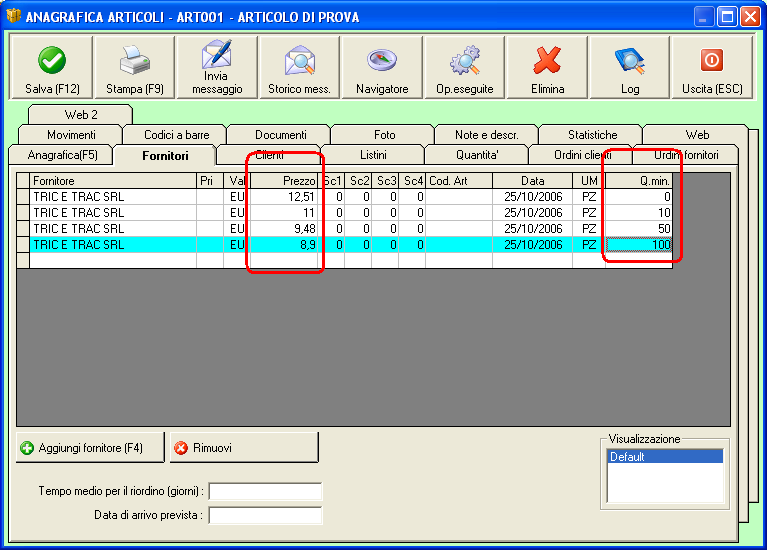
Task: Print via the Stampa (F9) printer icon
Action: 135,60
